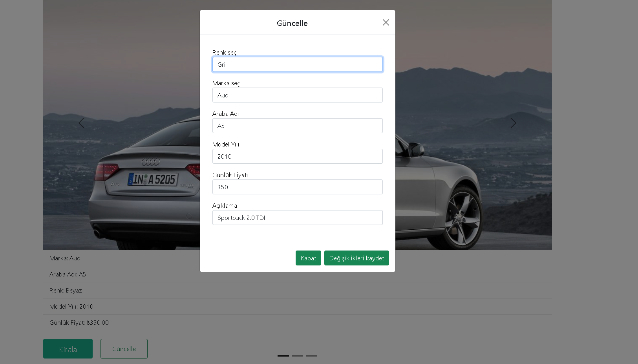Image resolution: width=638 pixels, height=364 pixels.
Task: Select the third carousel indicator
Action: (x=311, y=356)
